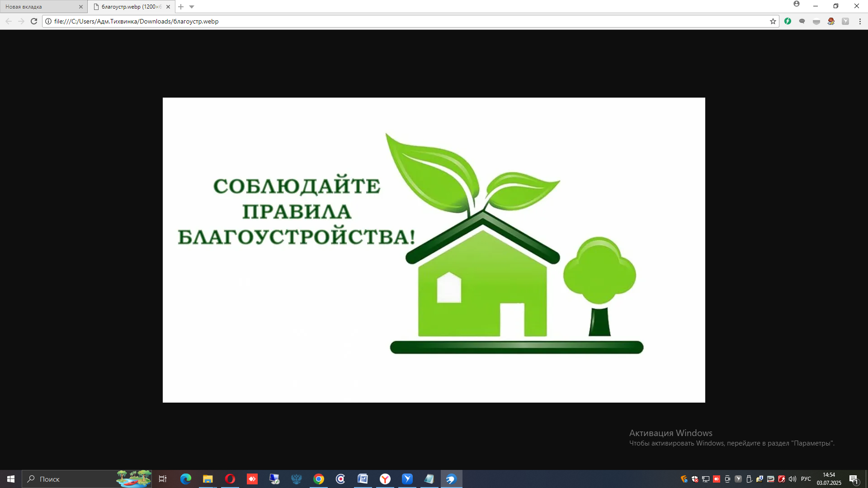Close the благоустр.webp tab

point(168,7)
